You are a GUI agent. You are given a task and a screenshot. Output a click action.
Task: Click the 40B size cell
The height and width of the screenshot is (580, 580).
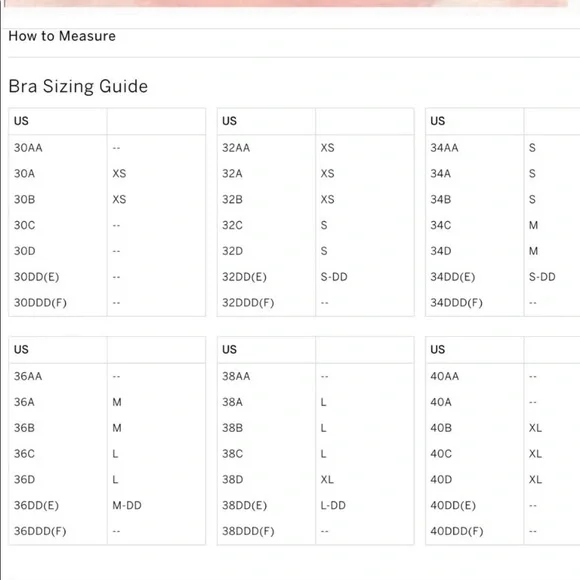(441, 428)
